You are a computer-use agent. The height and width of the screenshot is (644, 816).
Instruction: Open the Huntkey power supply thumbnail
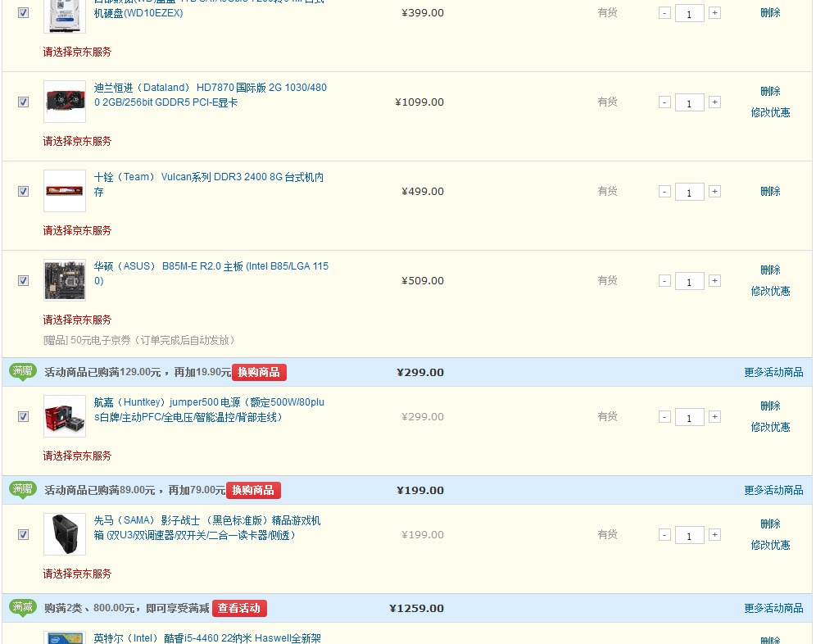pos(65,416)
